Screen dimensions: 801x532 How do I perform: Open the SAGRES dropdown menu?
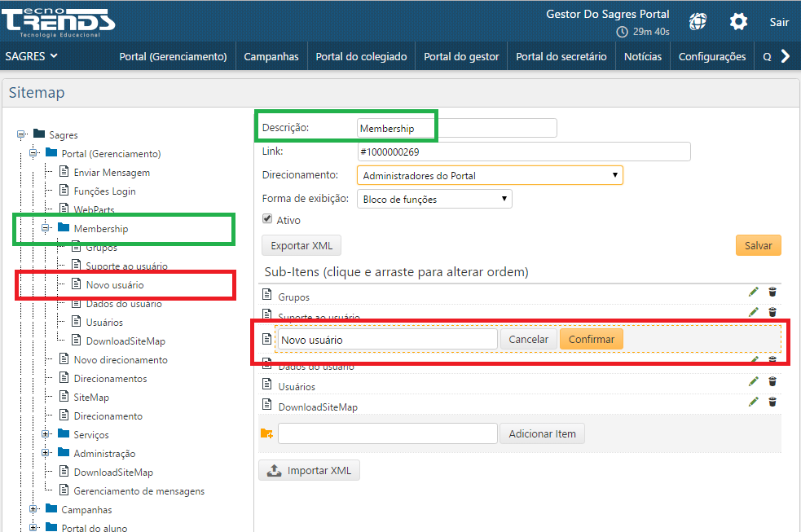pyautogui.click(x=32, y=56)
